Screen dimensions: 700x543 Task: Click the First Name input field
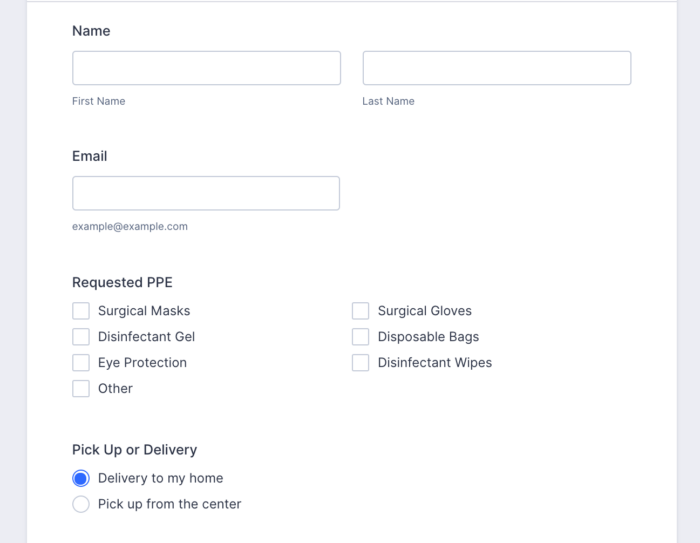(x=206, y=68)
